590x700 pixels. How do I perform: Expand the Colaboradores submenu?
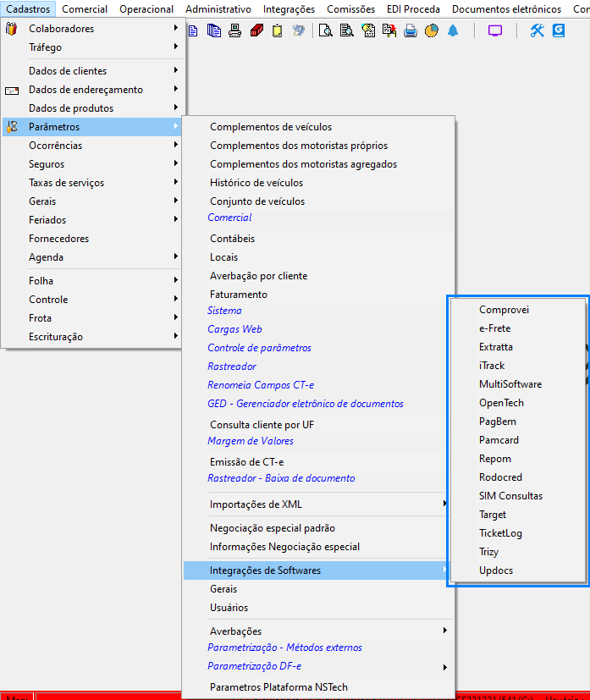click(x=93, y=29)
